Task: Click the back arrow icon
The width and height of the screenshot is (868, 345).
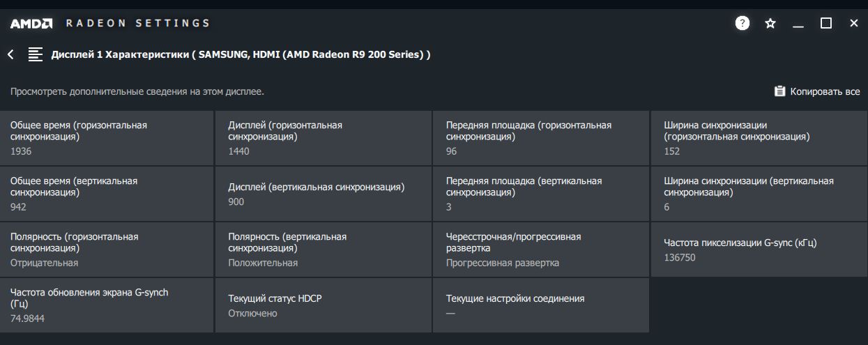Action: click(10, 54)
